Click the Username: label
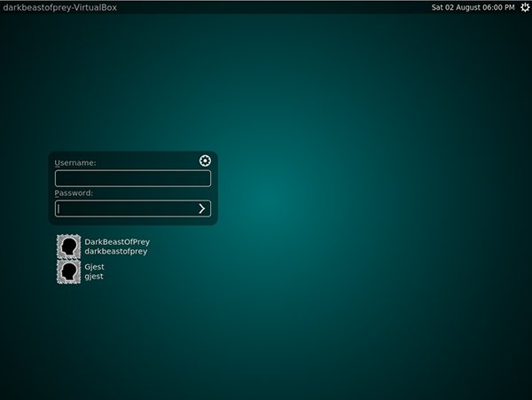The image size is (532, 400). pos(75,163)
